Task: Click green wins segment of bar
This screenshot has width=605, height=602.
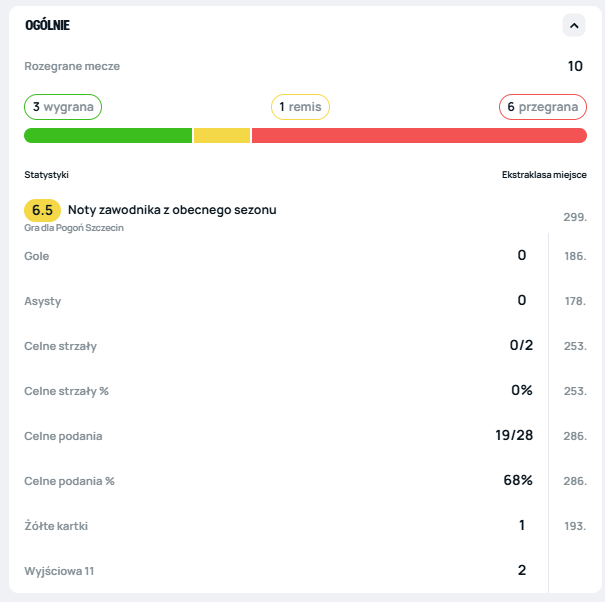Action: tap(108, 135)
